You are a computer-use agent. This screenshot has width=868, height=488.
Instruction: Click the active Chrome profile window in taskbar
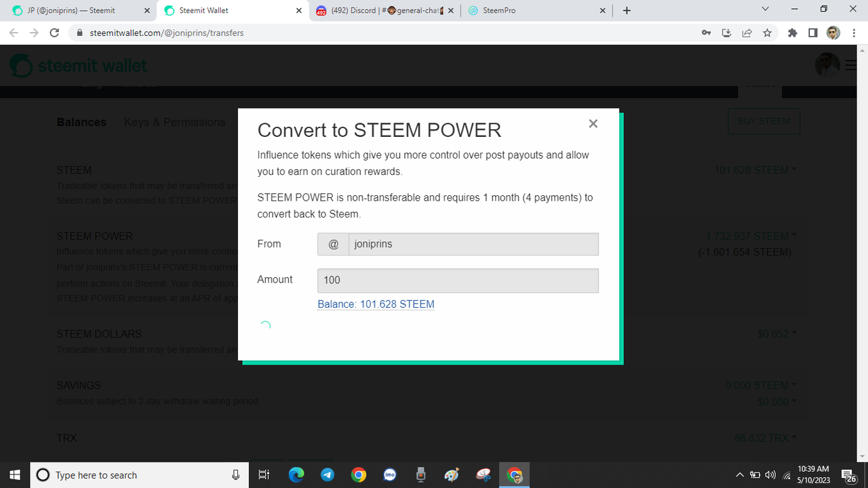pos(515,475)
